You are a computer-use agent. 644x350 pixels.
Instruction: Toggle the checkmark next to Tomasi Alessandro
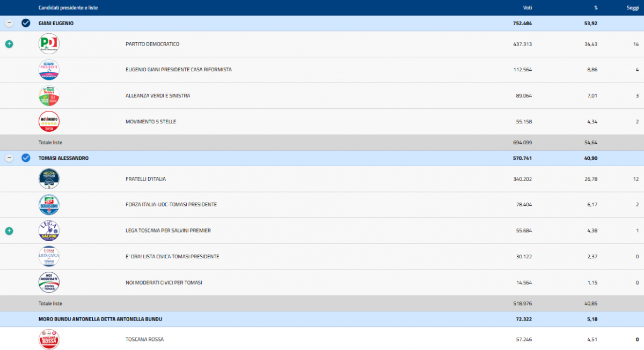point(26,158)
